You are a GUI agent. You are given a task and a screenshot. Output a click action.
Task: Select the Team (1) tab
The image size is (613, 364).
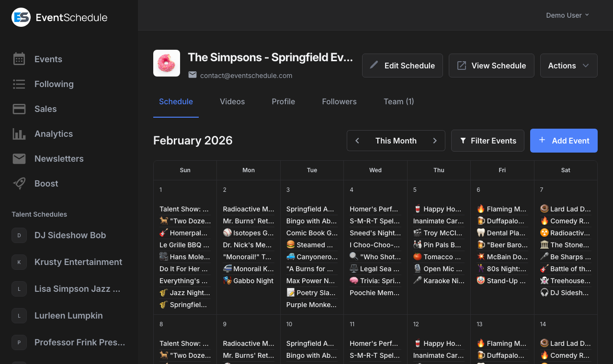click(x=399, y=101)
